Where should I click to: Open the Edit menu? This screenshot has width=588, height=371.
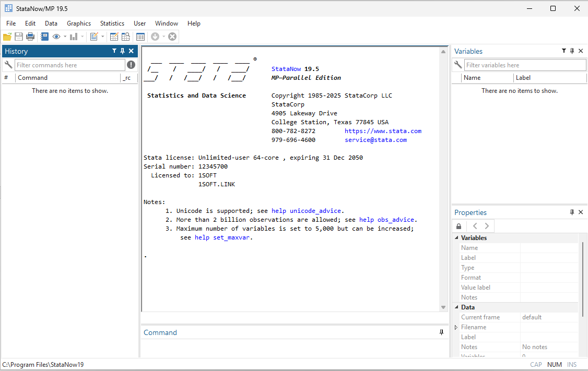[x=30, y=23]
